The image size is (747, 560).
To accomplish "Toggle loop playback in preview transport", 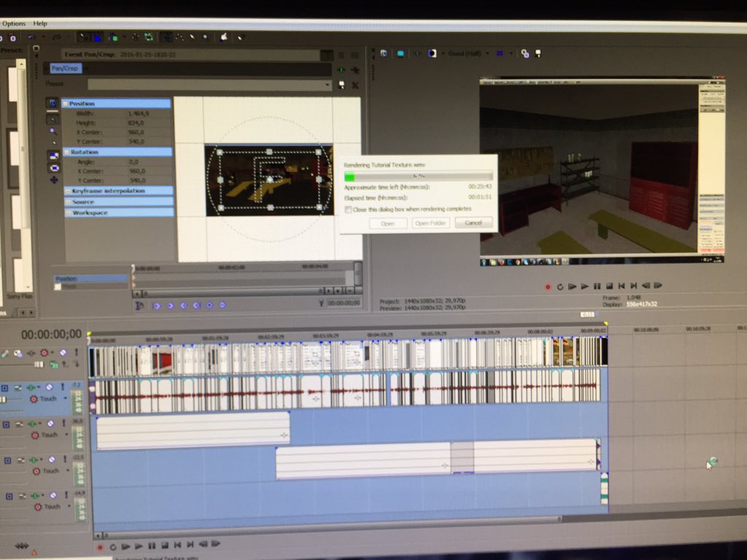I will pos(560,287).
